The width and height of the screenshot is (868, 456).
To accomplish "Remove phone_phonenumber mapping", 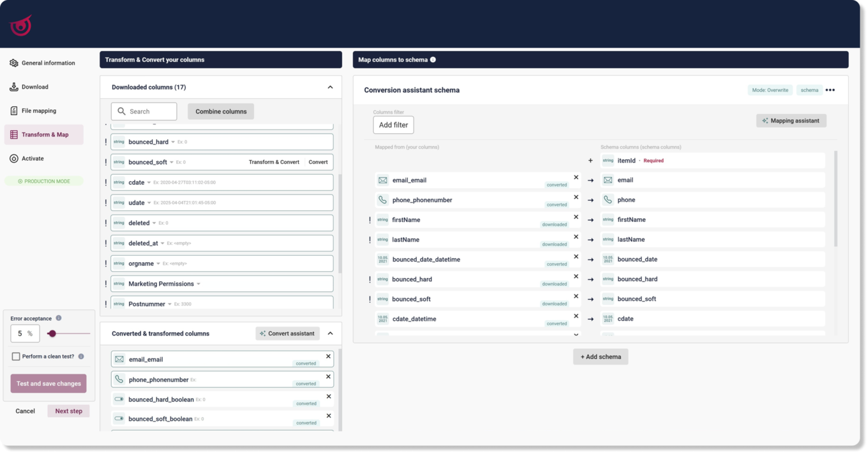I will pos(576,197).
